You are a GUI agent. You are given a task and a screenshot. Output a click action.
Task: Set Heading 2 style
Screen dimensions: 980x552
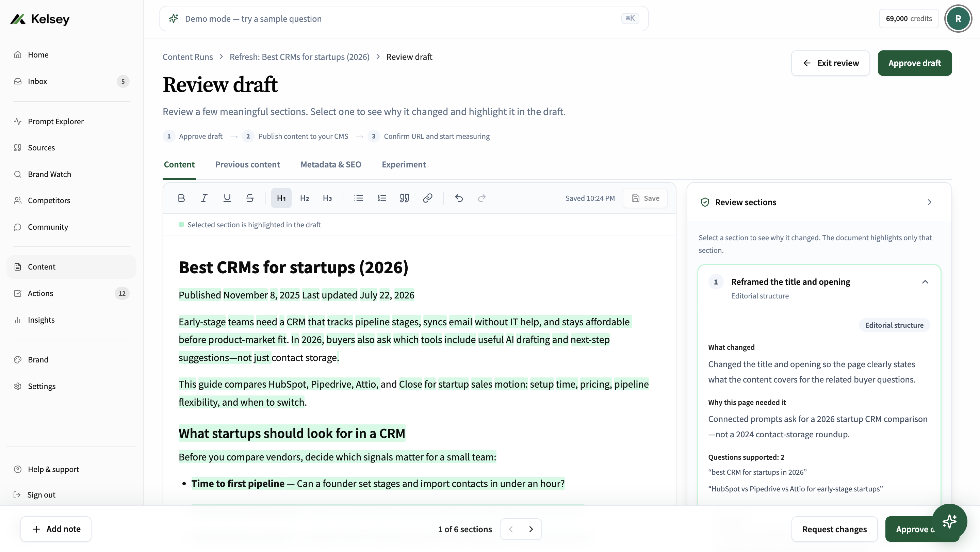[304, 198]
